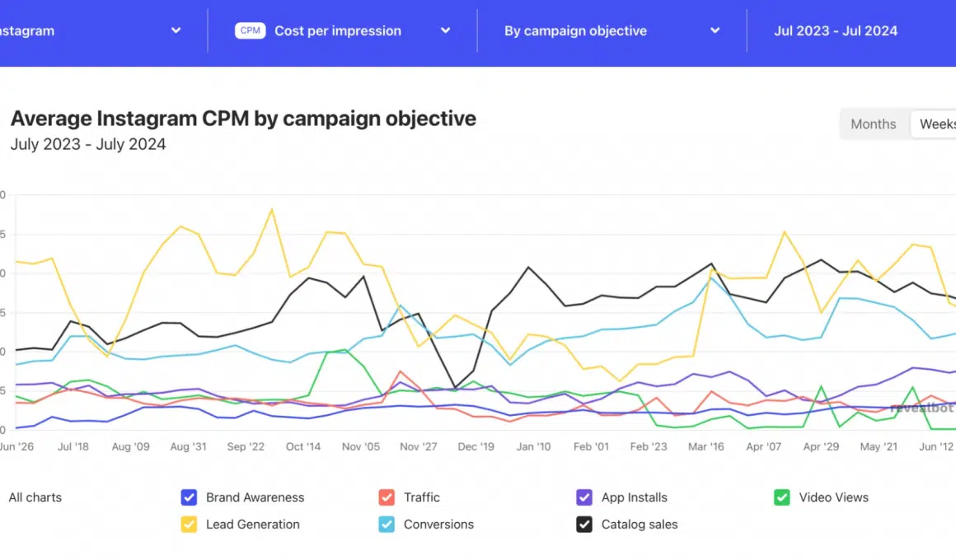Open the Instagram platform dropdown chevron

tap(176, 30)
